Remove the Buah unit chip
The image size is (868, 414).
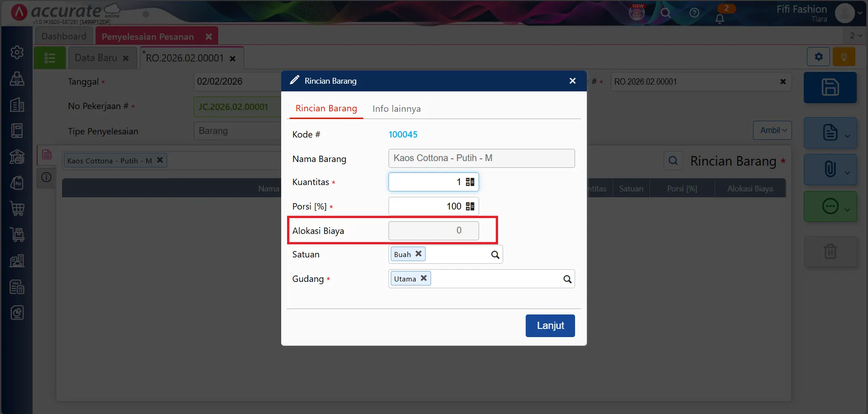click(x=418, y=254)
